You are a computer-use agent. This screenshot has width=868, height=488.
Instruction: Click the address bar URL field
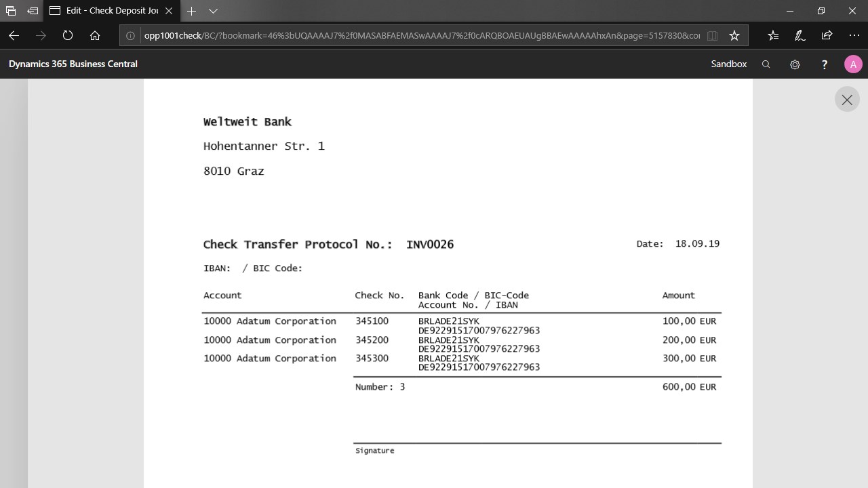click(422, 35)
